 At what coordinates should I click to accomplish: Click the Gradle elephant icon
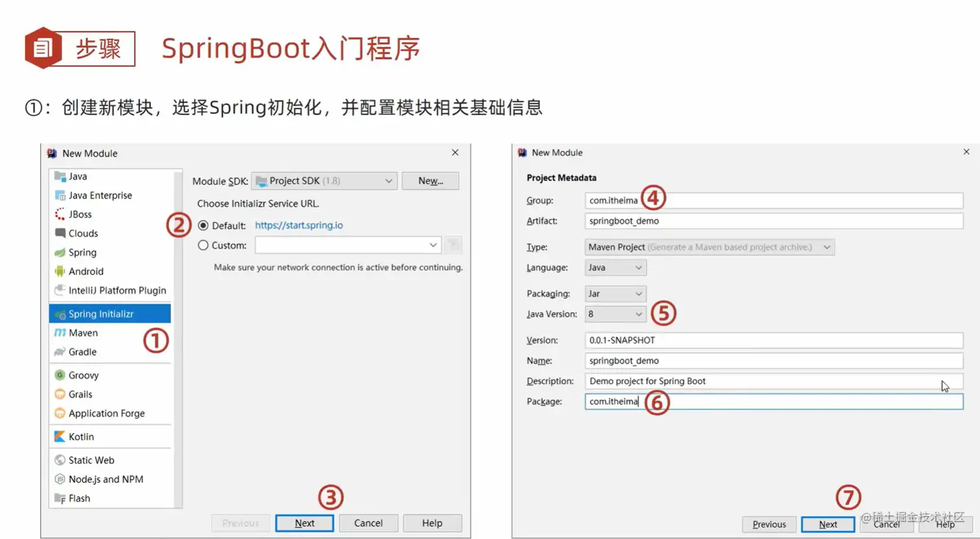click(x=60, y=352)
